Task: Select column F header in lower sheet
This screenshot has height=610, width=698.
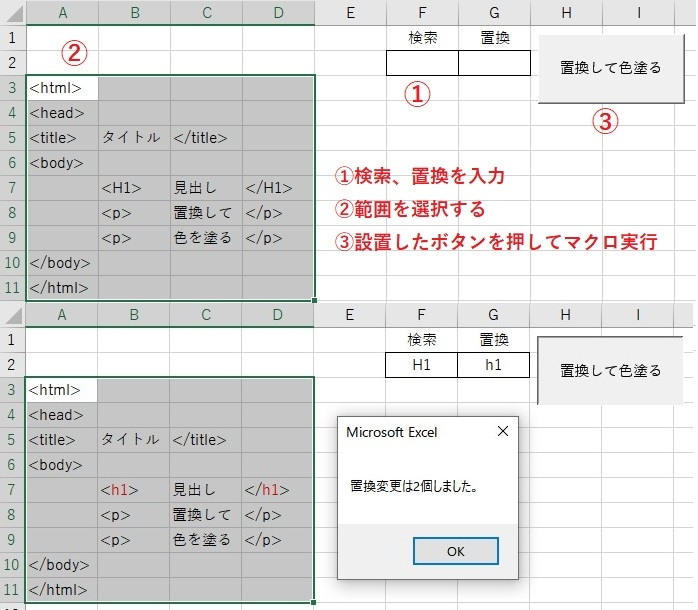Action: (x=421, y=315)
